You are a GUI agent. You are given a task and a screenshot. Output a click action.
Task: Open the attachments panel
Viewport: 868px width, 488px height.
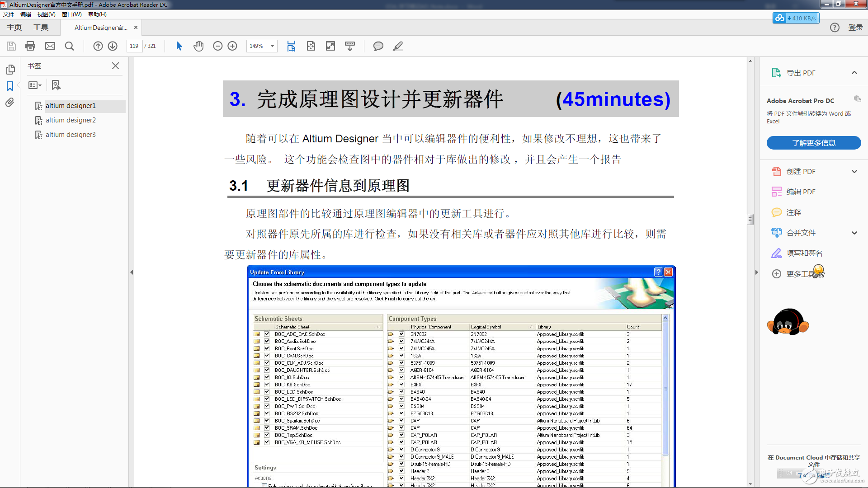[x=10, y=103]
